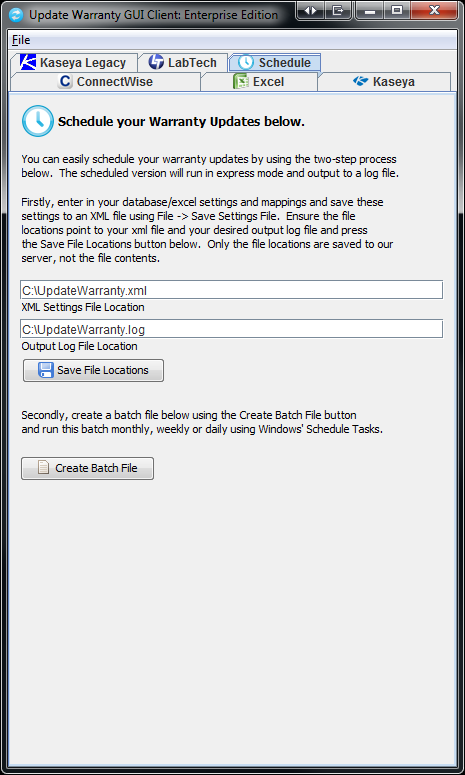Open the ConnectWise tab
The image size is (465, 775).
[x=105, y=82]
